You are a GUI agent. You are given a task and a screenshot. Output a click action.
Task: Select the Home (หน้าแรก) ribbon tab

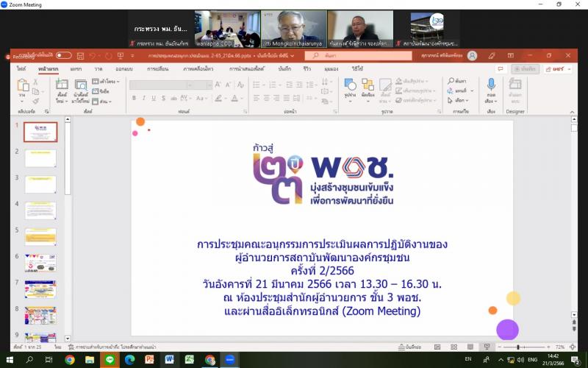point(49,68)
